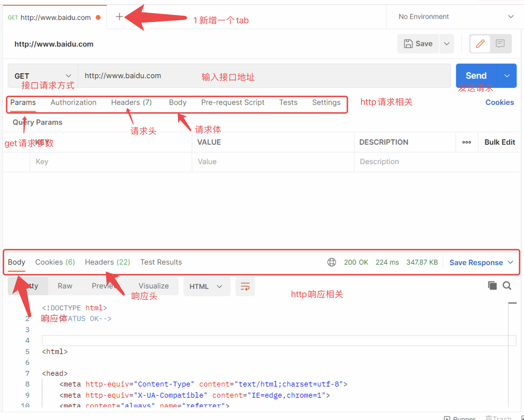The width and height of the screenshot is (524, 420).
Task: Open the three-dots column options
Action: [466, 142]
